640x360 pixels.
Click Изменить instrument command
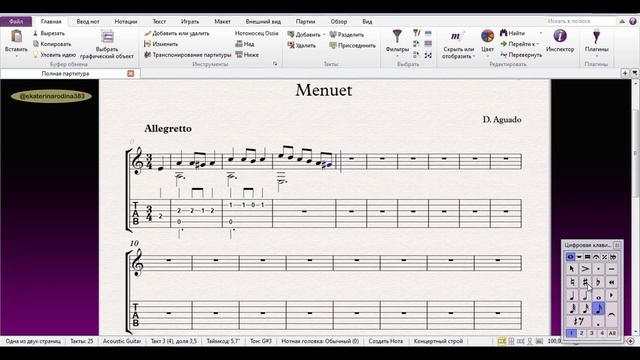click(161, 44)
